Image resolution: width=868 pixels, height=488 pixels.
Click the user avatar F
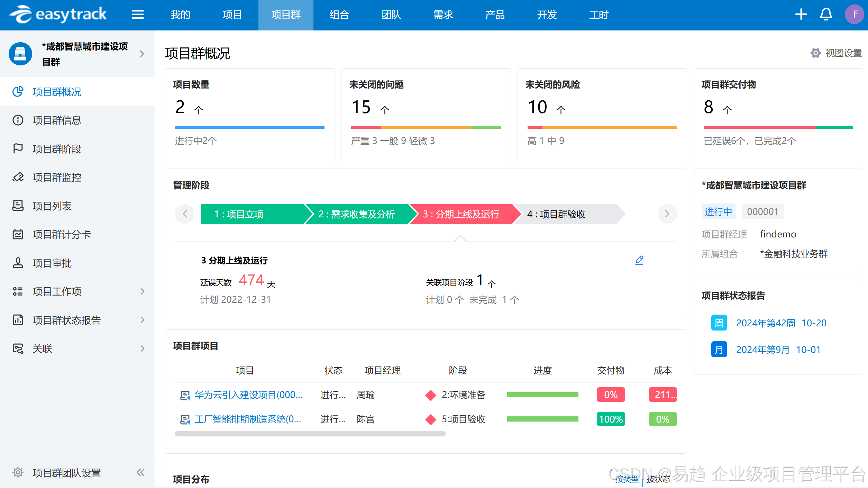[x=855, y=15]
